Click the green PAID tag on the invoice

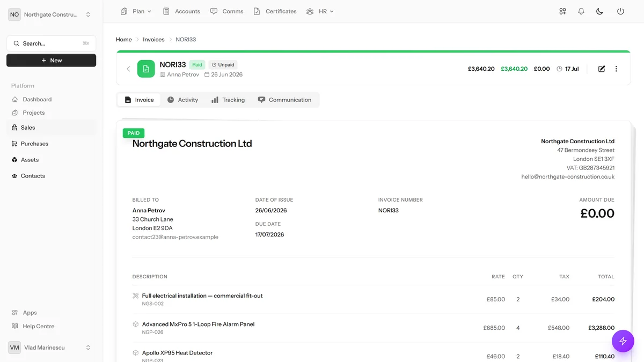click(x=134, y=133)
